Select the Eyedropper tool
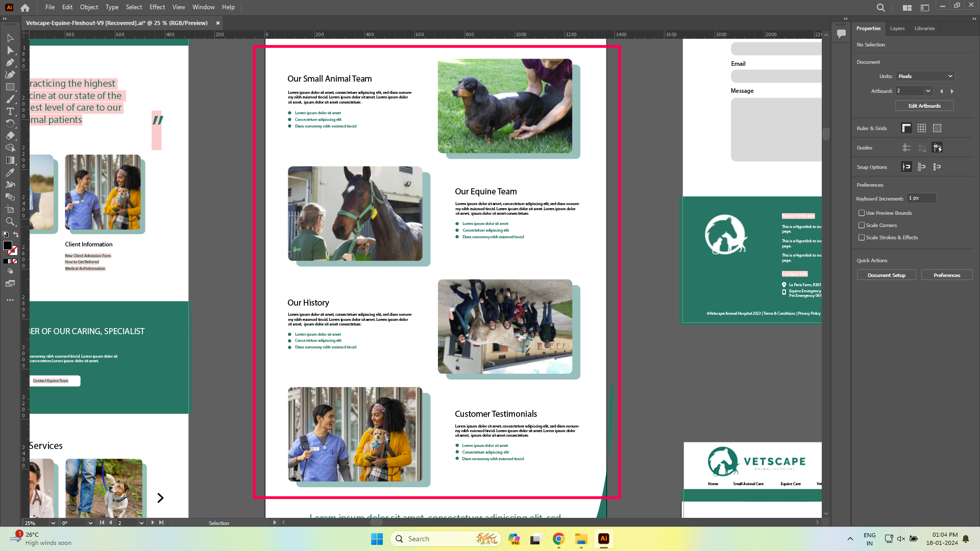The height and width of the screenshot is (551, 980). point(10,173)
